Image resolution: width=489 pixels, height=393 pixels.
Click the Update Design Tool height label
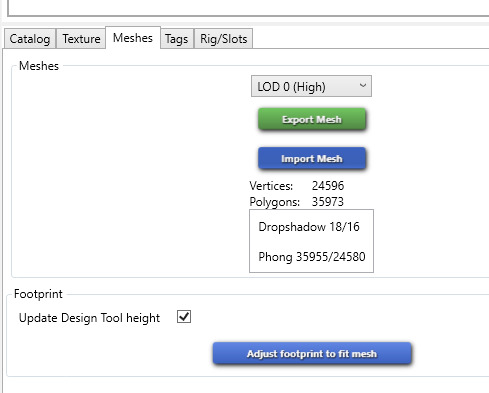coord(89,318)
